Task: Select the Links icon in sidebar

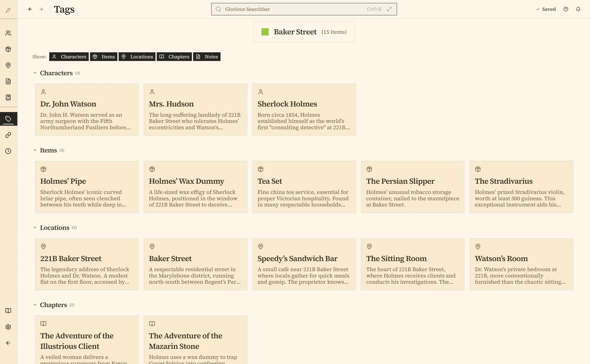Action: [x=8, y=135]
